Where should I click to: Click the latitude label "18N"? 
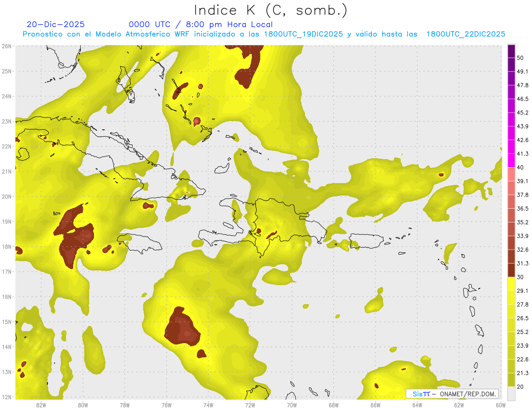(7, 247)
